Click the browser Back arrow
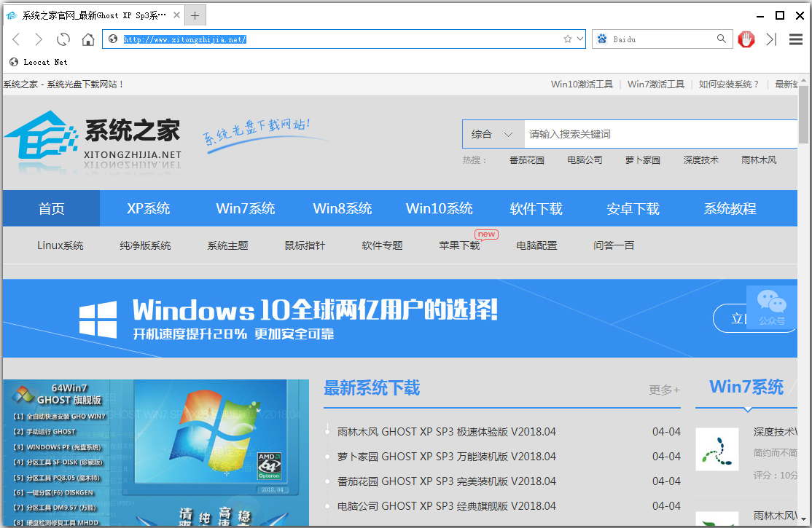812x528 pixels. [x=16, y=39]
